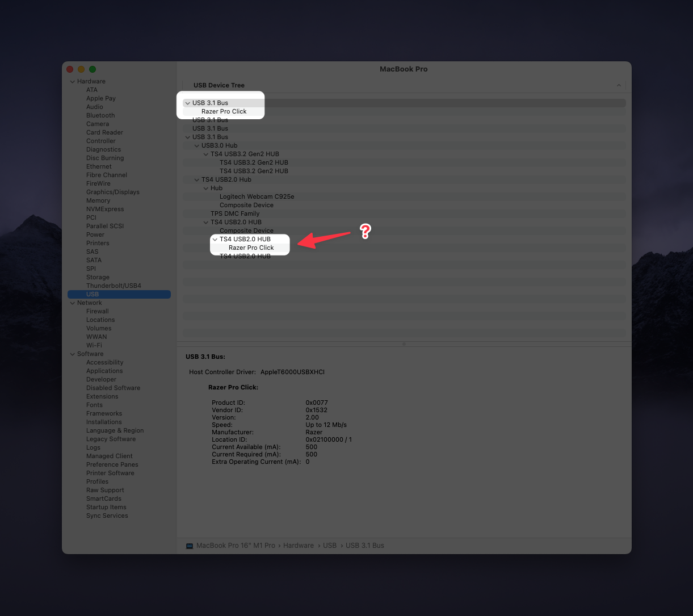This screenshot has width=693, height=616.
Task: Collapse the Hardware section in the sidebar
Action: [x=72, y=82]
